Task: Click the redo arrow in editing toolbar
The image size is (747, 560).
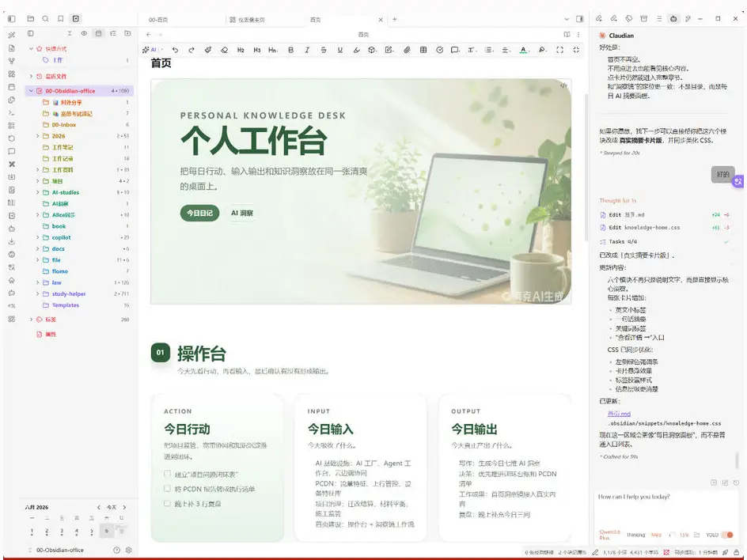Action: pos(191,50)
